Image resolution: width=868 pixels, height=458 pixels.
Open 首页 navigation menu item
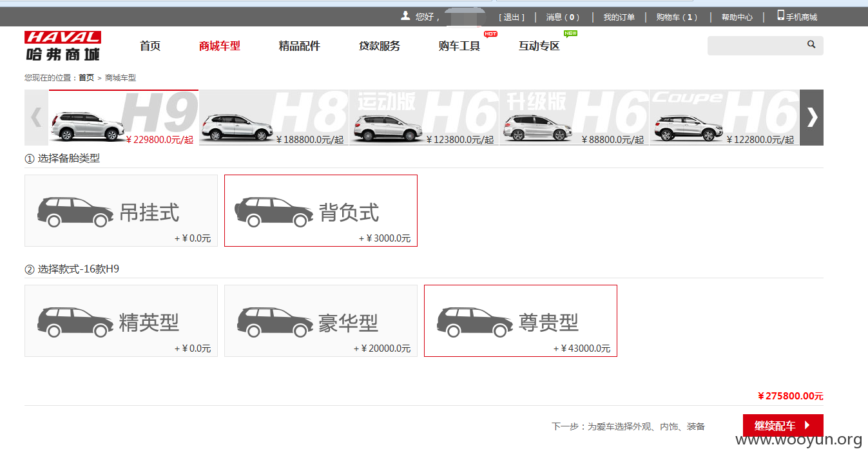tap(150, 46)
